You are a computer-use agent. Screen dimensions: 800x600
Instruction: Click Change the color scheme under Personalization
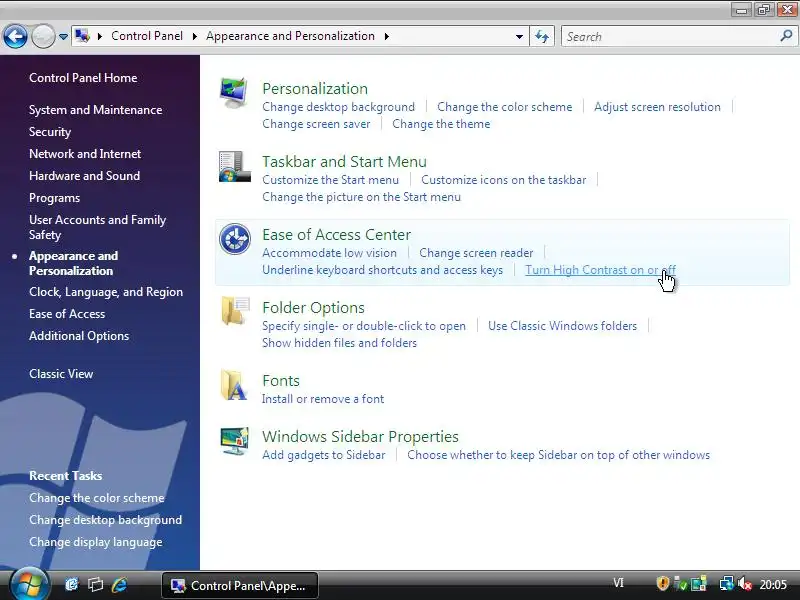click(x=505, y=107)
